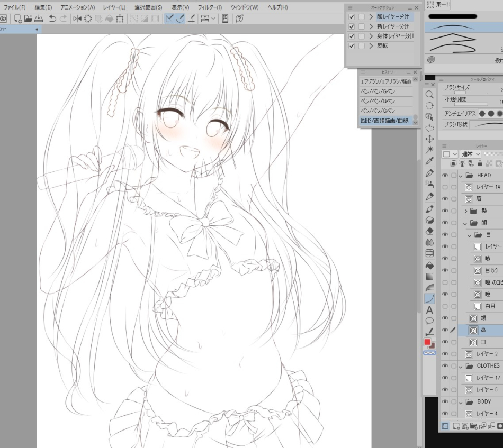Screen dimensions: 503x448
Task: Click the transparent color swatch
Action: click(x=429, y=353)
